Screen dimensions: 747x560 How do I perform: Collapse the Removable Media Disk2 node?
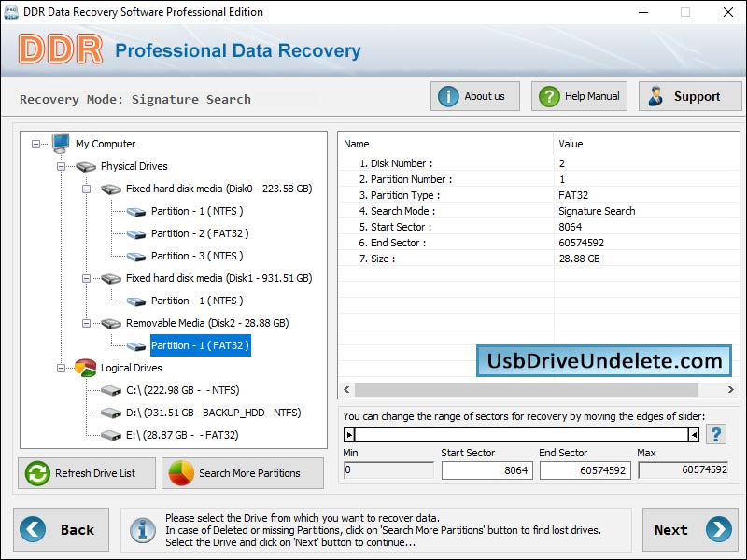tap(86, 323)
